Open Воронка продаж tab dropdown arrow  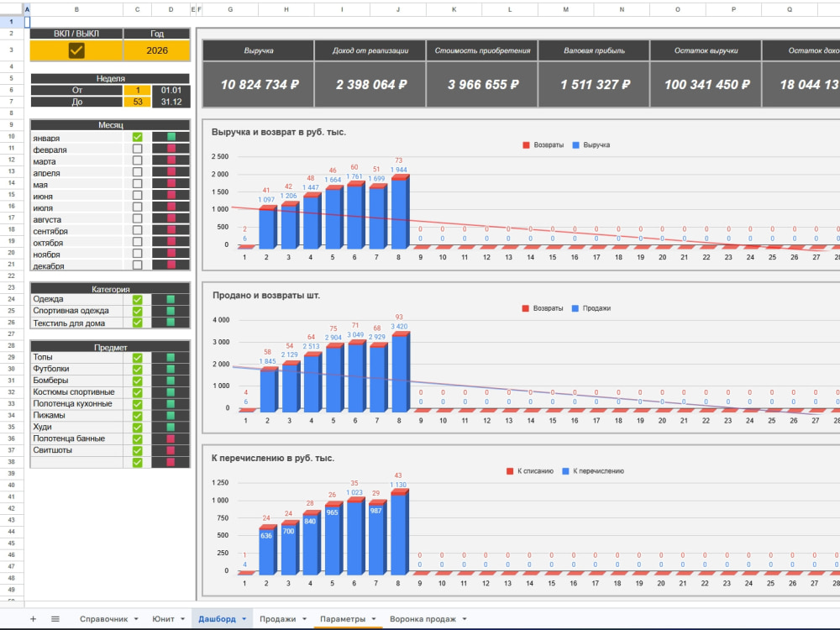click(465, 619)
